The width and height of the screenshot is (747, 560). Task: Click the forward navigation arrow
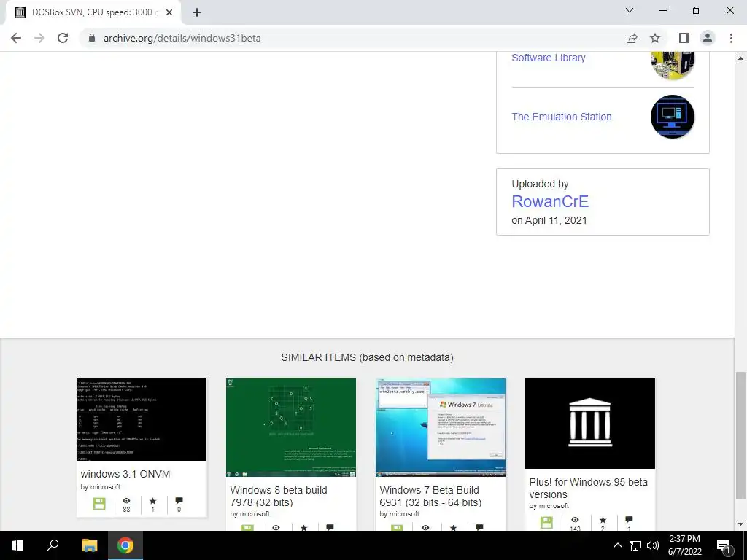pyautogui.click(x=39, y=38)
